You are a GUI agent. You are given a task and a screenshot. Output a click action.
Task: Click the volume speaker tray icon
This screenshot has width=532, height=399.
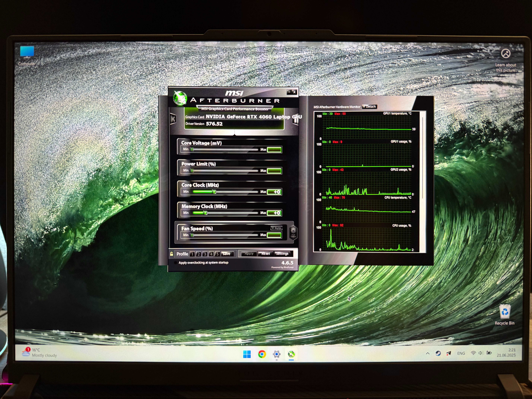click(480, 353)
